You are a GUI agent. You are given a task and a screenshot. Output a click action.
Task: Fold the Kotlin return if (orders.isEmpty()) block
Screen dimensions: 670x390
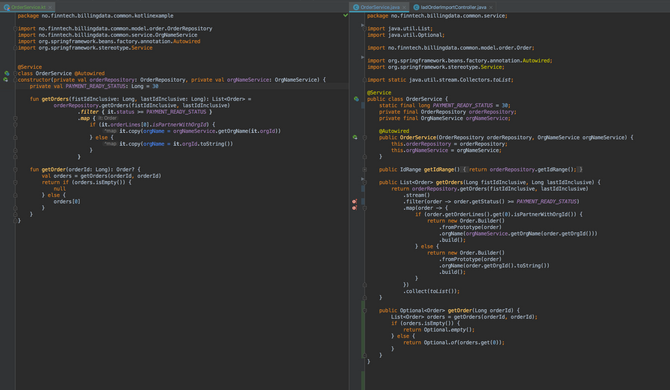click(x=15, y=182)
